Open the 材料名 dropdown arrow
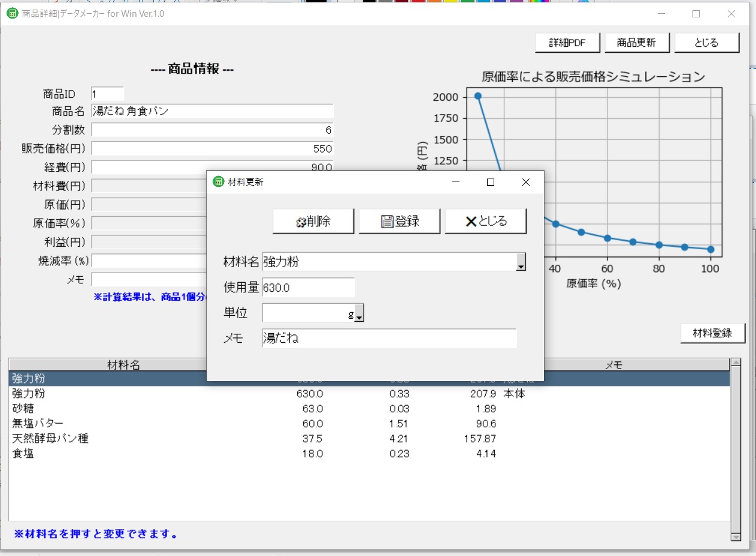 click(x=521, y=262)
